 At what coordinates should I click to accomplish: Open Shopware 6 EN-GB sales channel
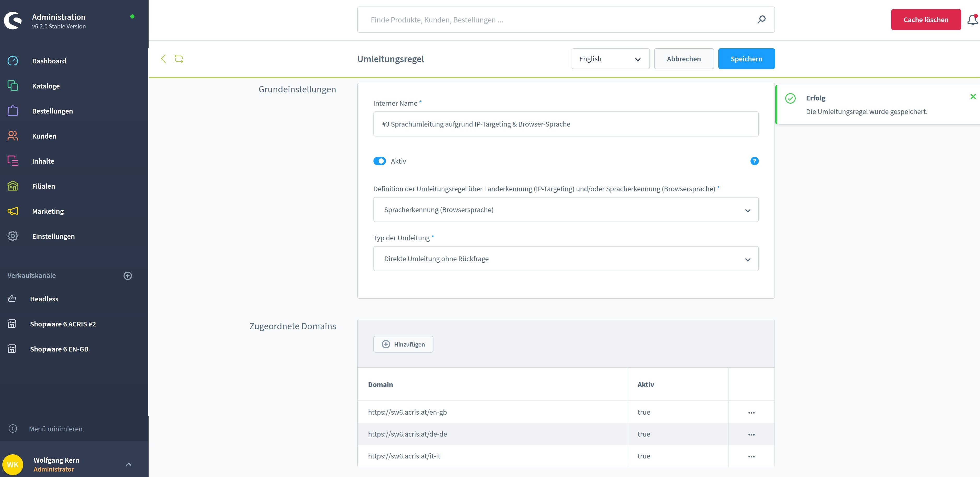(x=59, y=349)
